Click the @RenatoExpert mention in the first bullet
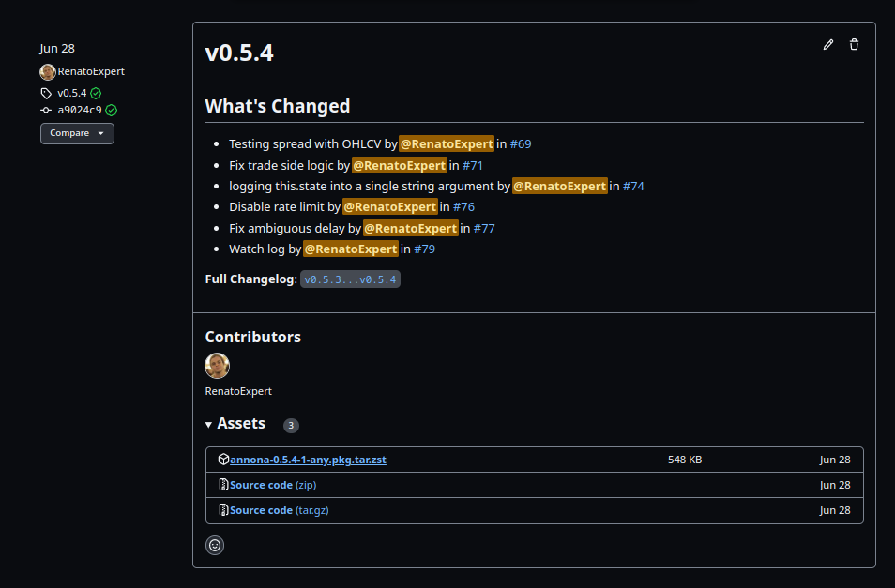This screenshot has width=895, height=588. pyautogui.click(x=447, y=143)
